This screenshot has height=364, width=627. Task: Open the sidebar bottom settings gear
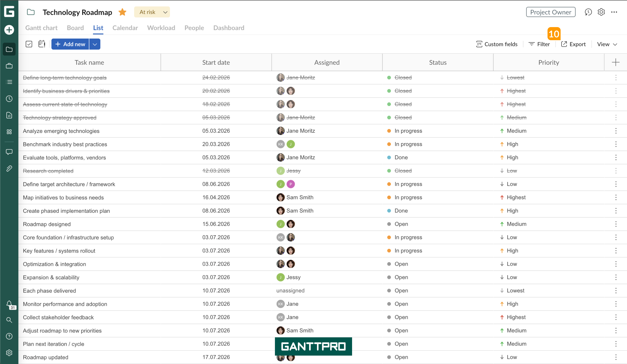(9, 353)
